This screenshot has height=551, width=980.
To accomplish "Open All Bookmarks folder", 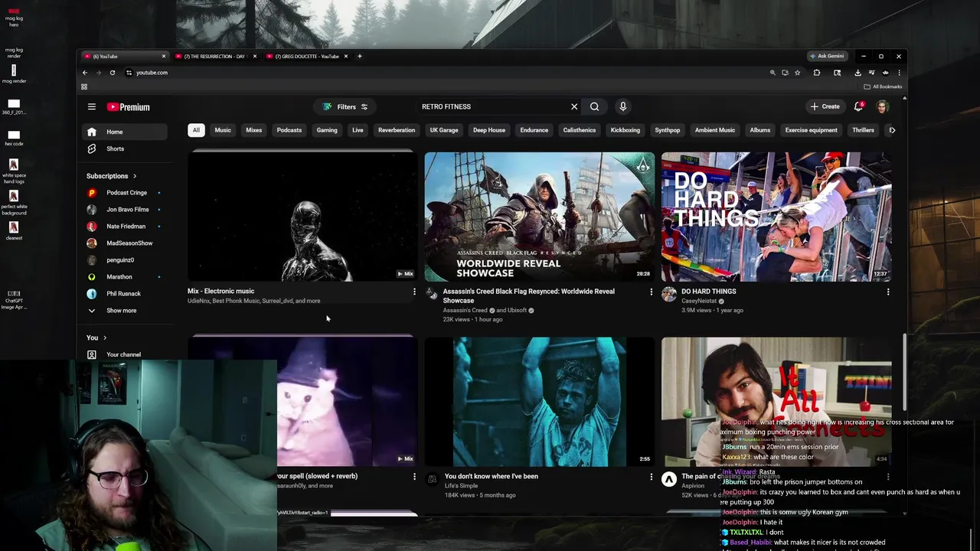I will [x=884, y=86].
